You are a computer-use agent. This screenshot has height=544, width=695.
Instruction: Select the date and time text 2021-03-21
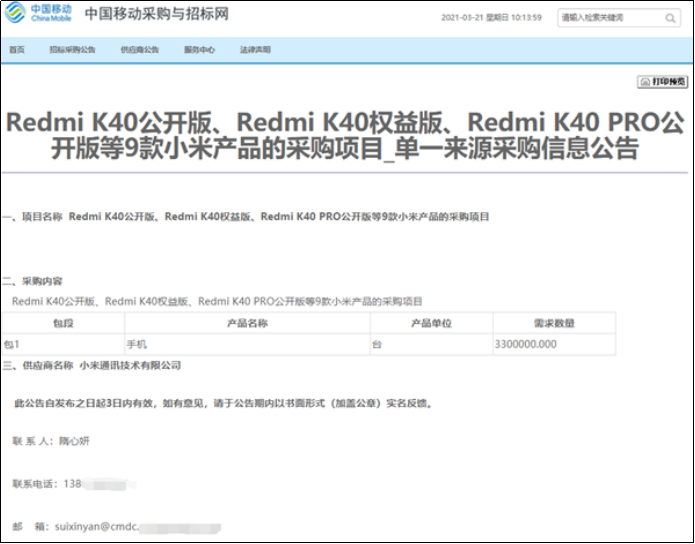[x=491, y=18]
